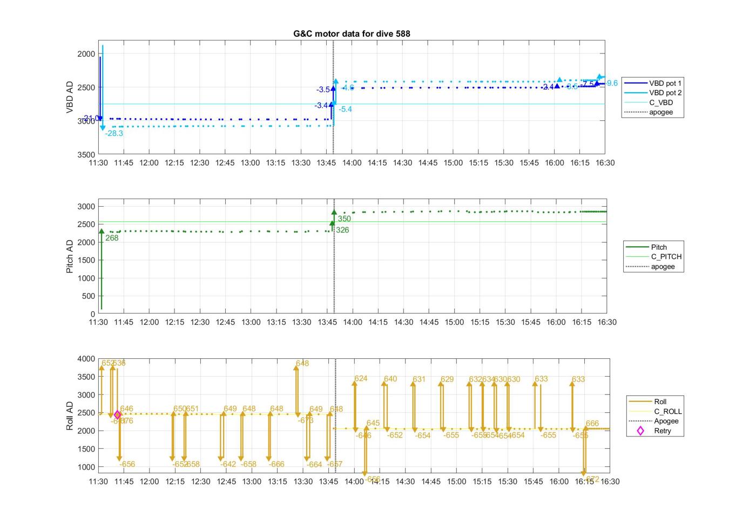Click the 500 tick on Pitch y-axis

click(x=89, y=296)
